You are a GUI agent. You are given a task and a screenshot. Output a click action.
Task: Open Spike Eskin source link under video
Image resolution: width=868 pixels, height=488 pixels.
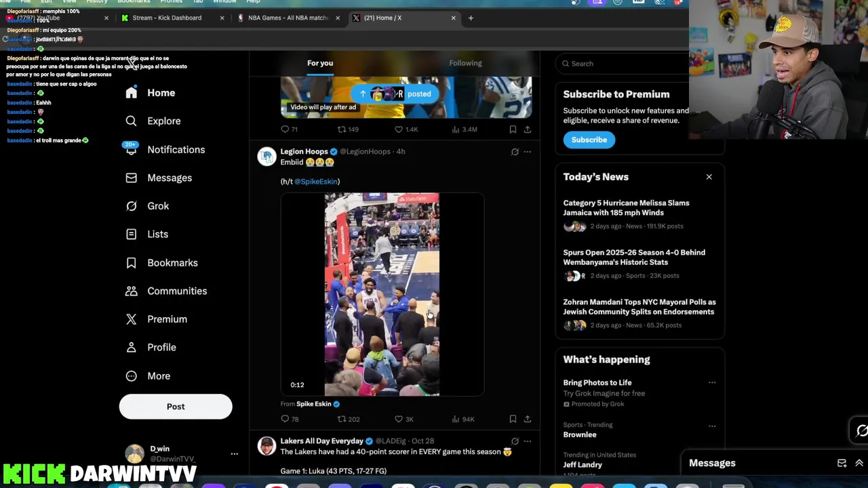tap(313, 404)
